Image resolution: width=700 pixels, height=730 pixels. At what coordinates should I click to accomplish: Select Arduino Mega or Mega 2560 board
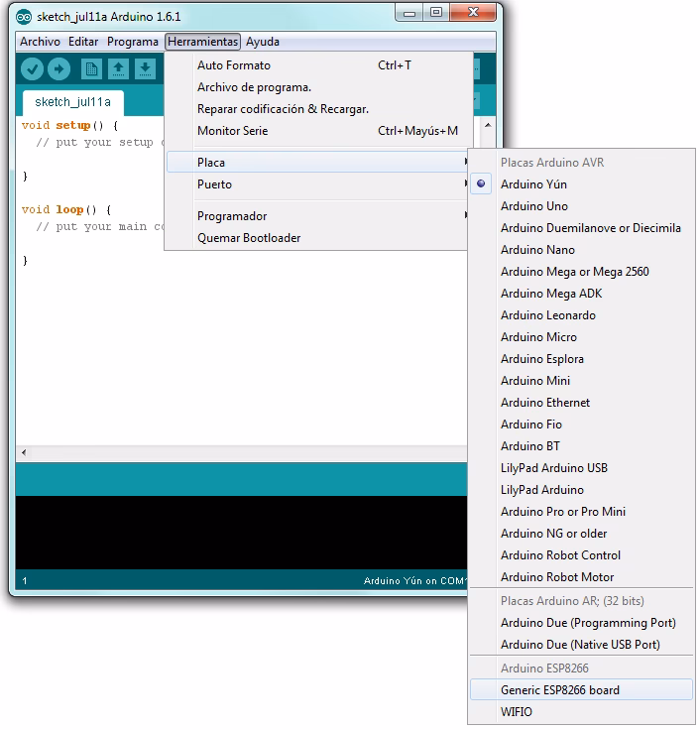[x=574, y=272]
